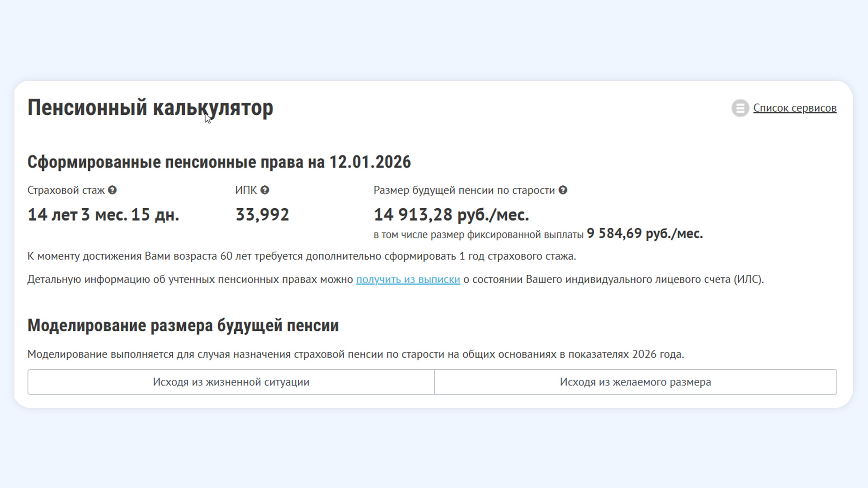Click the ИПК value 33,992
This screenshot has width=868, height=488.
[262, 215]
